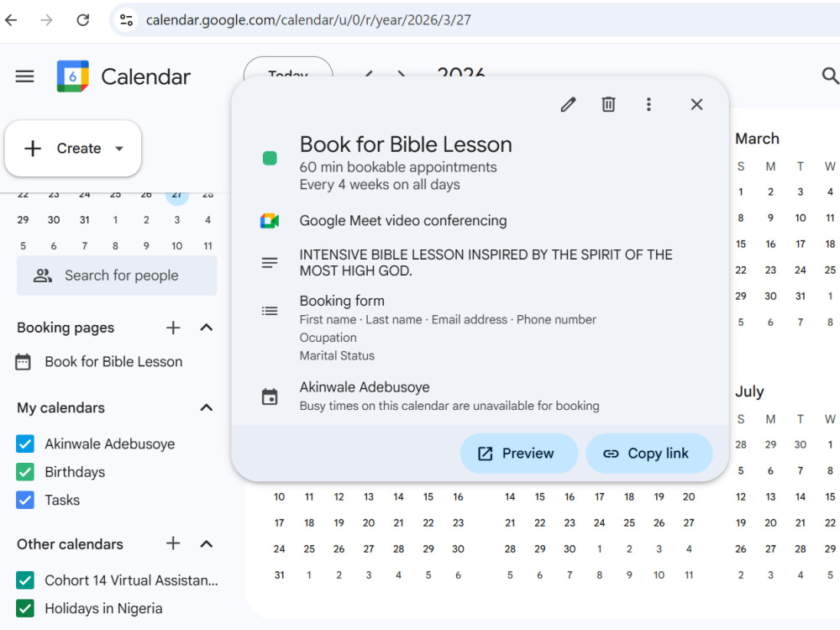Open Book for Bible Lesson in sidebar

coord(113,362)
